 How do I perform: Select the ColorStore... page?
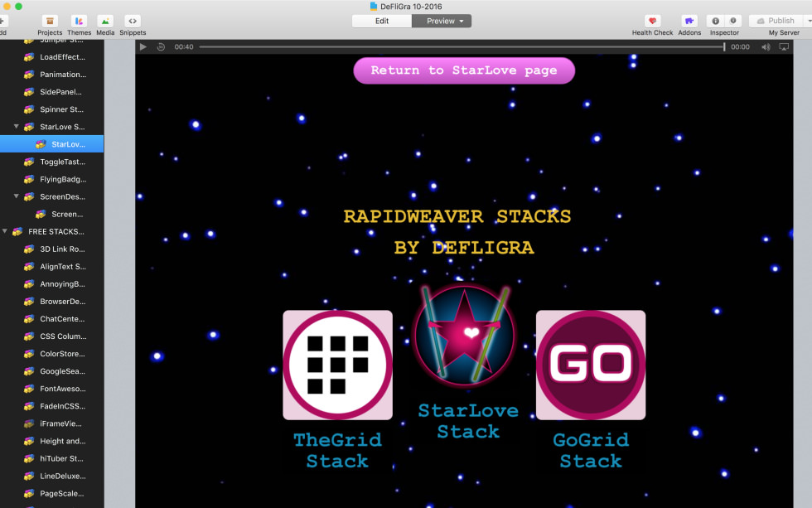point(51,354)
